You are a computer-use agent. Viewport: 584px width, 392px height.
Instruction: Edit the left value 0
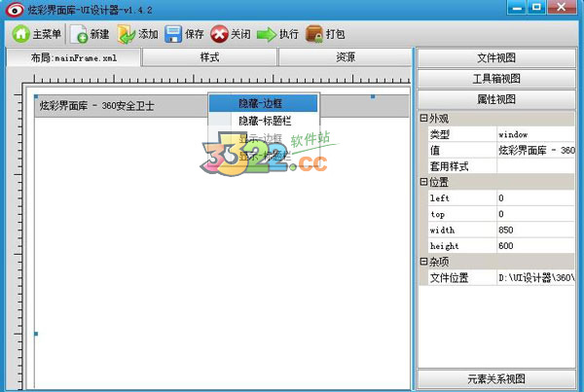click(x=536, y=198)
